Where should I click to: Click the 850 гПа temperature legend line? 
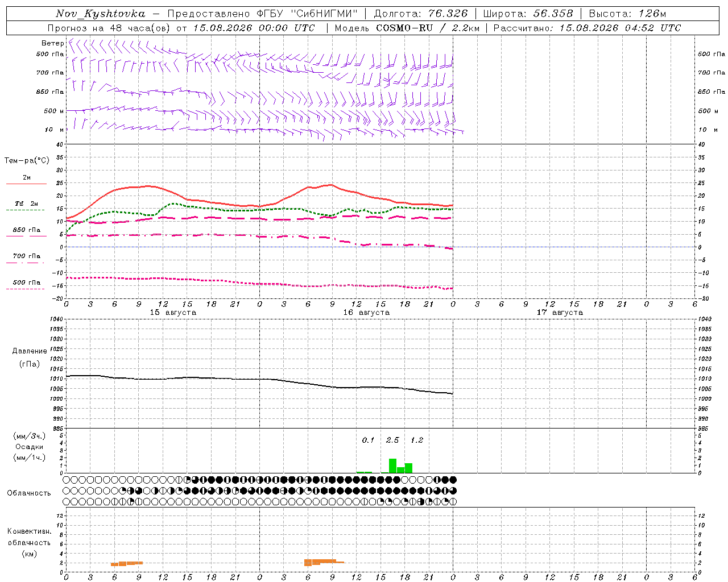pos(26,236)
